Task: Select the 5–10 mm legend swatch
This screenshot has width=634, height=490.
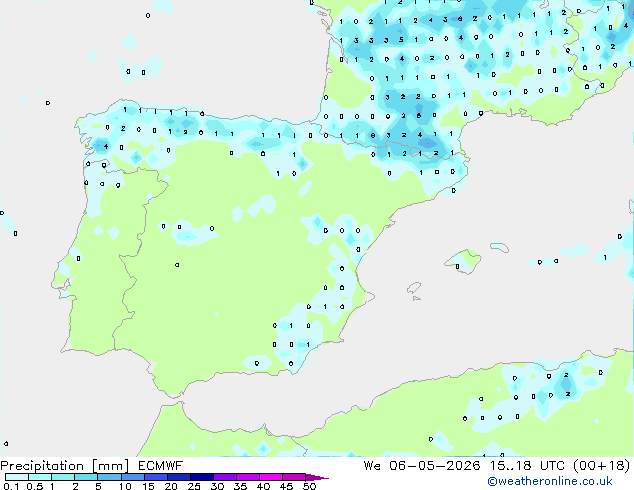Action: [x=109, y=477]
